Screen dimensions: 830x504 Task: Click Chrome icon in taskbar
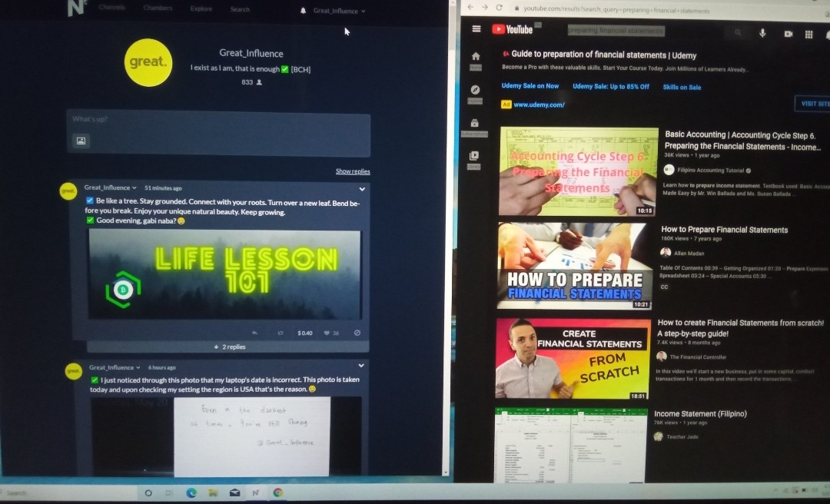point(277,492)
